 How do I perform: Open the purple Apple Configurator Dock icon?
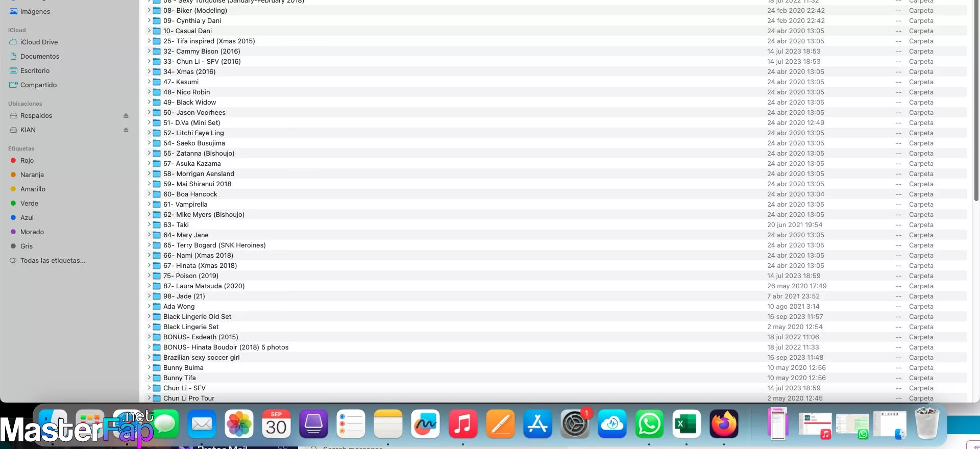313,424
